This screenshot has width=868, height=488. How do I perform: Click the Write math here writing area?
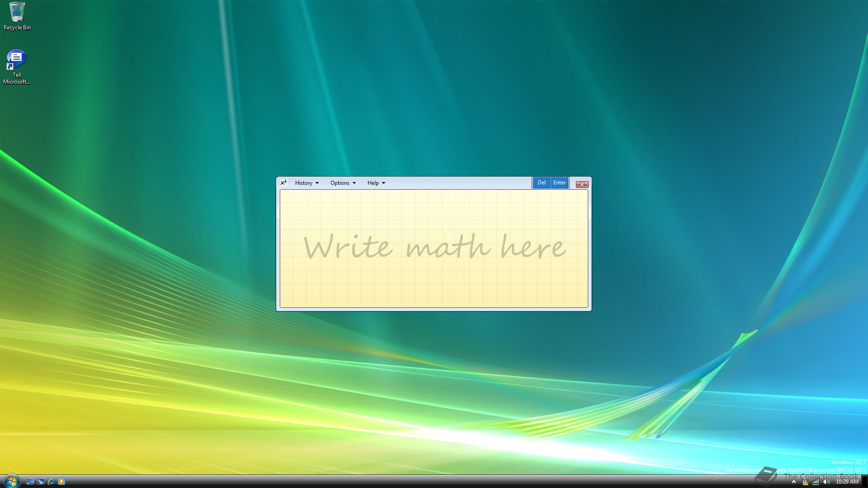click(x=434, y=249)
